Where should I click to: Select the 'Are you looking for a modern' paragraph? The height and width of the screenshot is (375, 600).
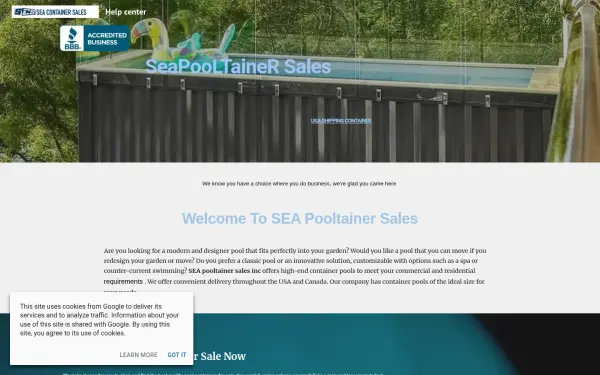[295, 271]
